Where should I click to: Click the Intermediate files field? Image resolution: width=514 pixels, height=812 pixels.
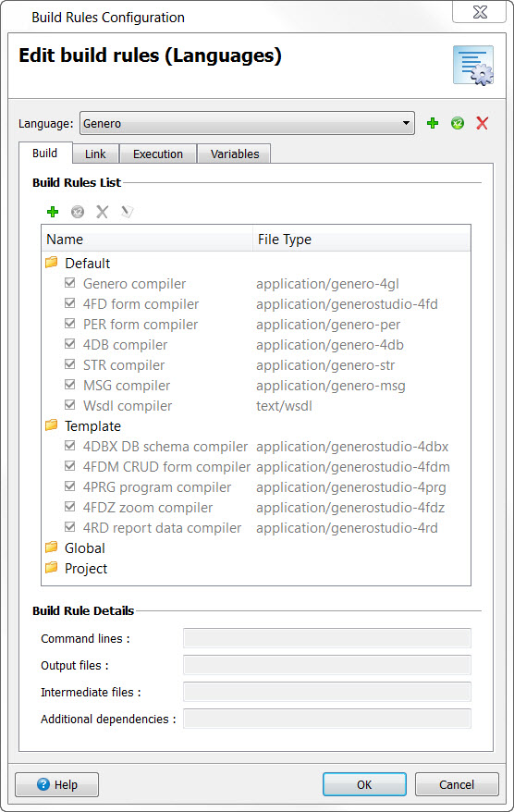[327, 692]
